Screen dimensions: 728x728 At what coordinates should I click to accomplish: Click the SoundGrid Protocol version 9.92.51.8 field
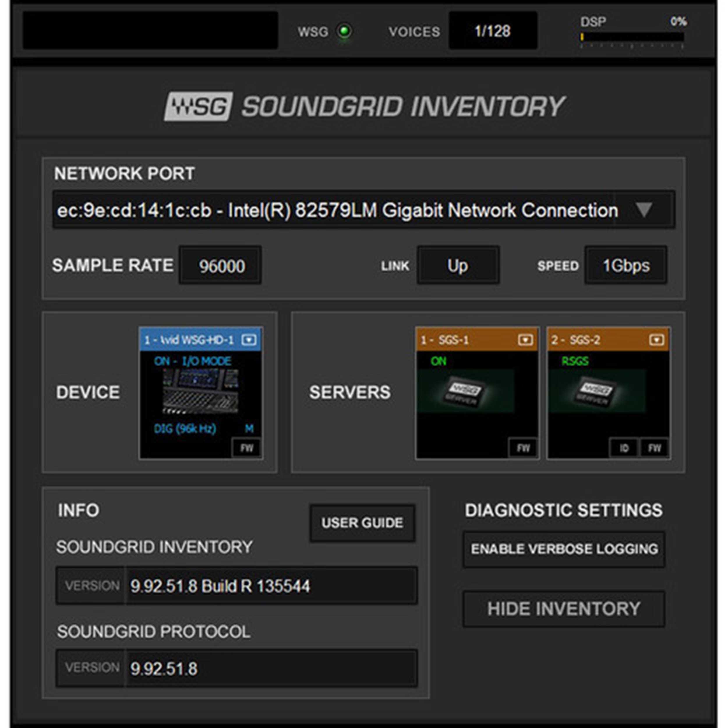click(237, 669)
